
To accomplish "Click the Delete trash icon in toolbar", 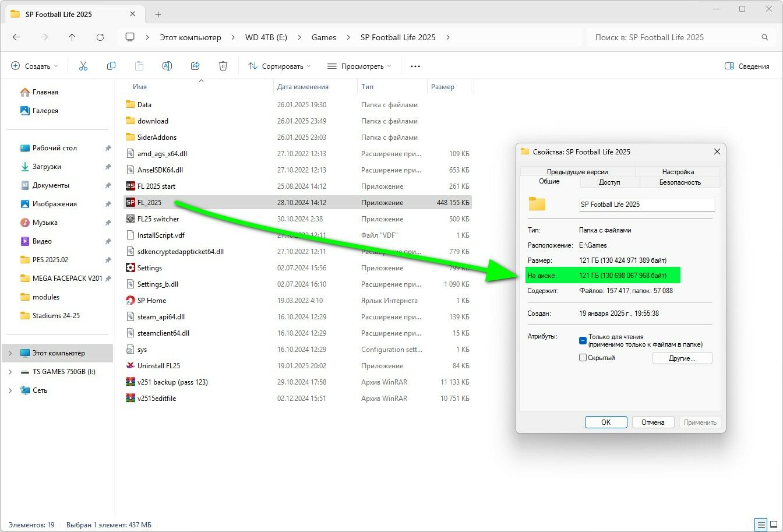I will 223,66.
